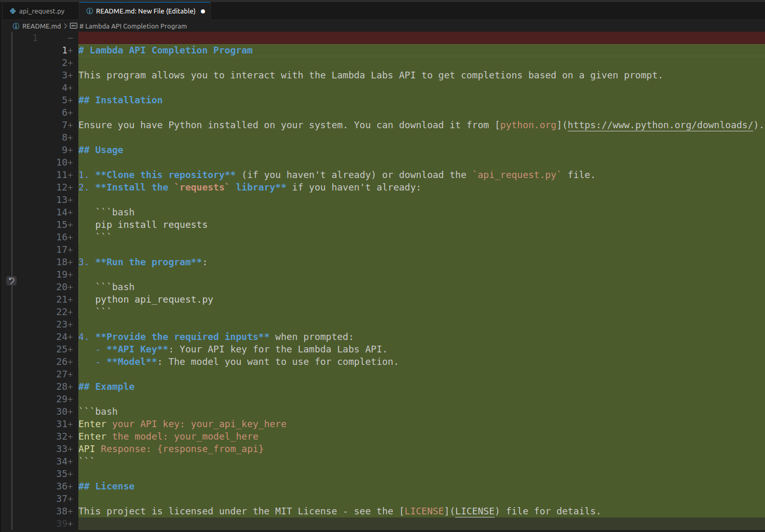The image size is (765, 532).
Task: Follow the python.org downloads URL link
Action: [660, 125]
